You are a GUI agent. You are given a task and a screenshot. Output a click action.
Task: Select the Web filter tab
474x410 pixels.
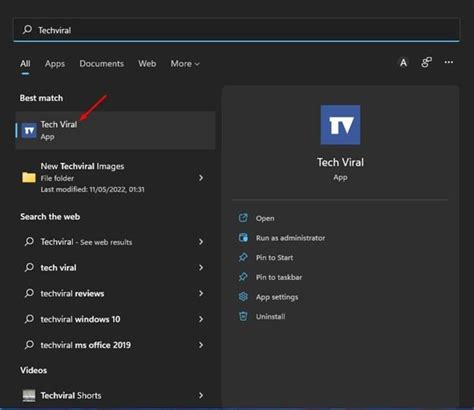click(x=147, y=64)
